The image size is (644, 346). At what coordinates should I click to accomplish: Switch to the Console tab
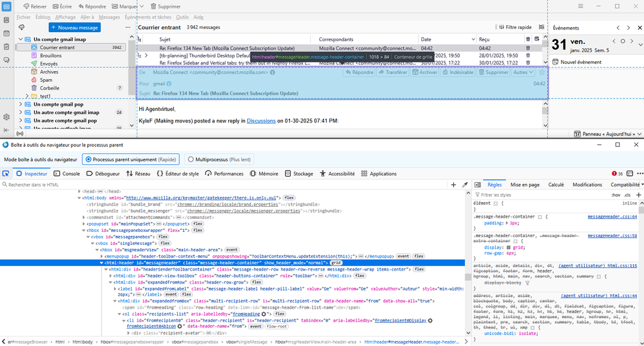click(x=66, y=173)
